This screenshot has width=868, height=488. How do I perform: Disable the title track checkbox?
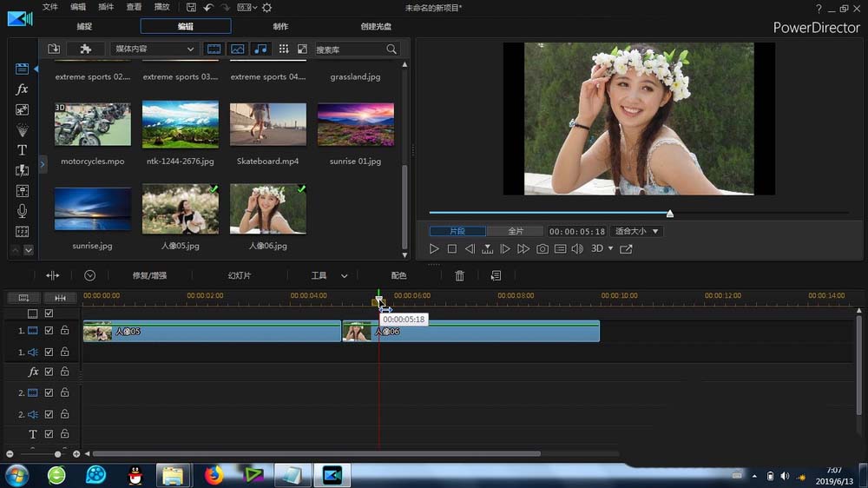[49, 434]
